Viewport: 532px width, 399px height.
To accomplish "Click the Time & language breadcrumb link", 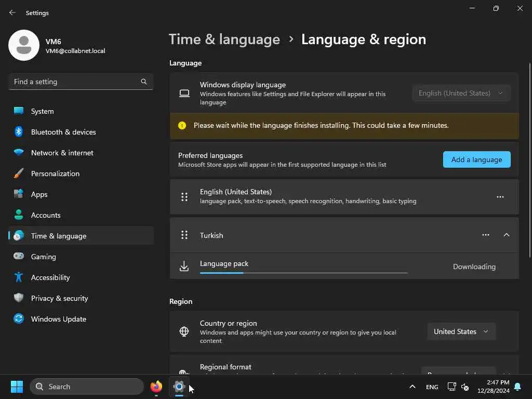I will [224, 39].
